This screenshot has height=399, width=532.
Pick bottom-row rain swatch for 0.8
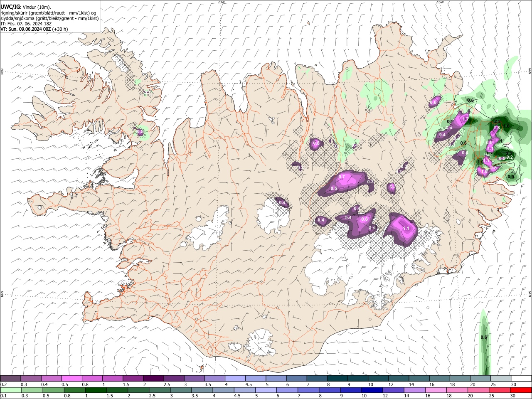pos(74,390)
